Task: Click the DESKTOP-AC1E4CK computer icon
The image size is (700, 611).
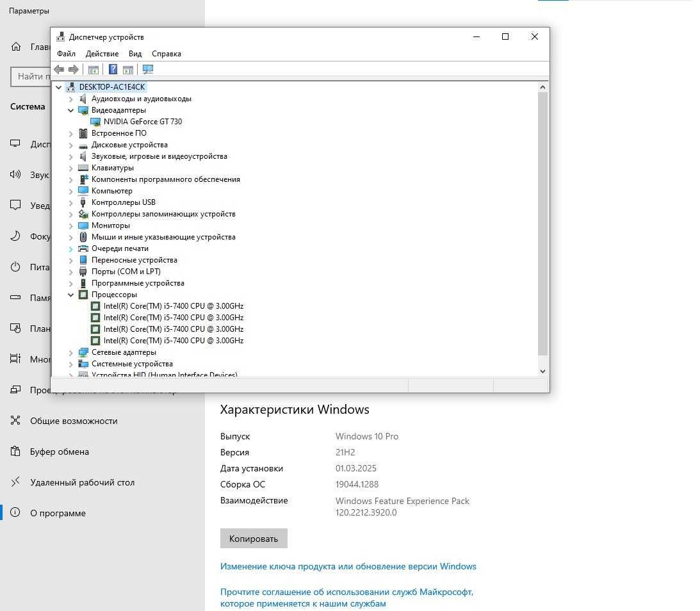Action: coord(70,87)
